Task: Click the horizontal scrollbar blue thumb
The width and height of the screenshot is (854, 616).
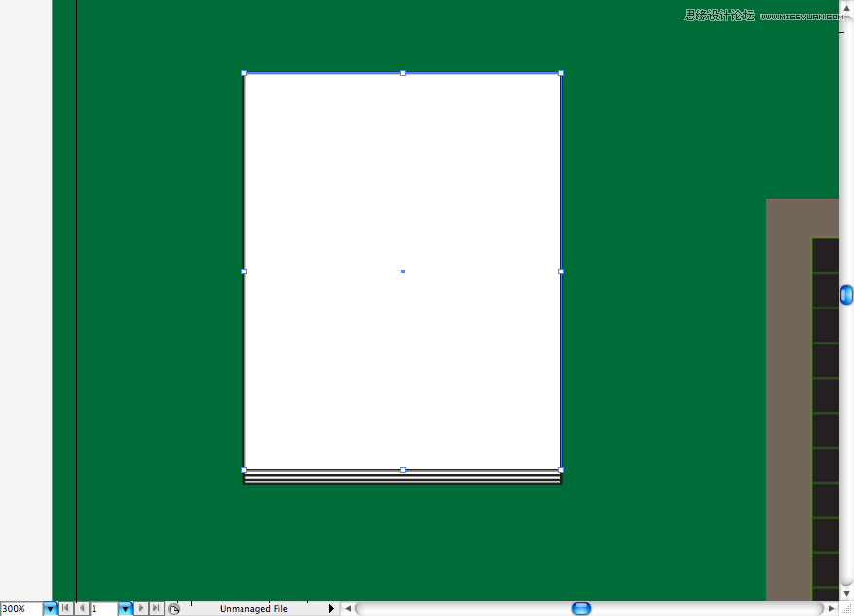Action: (x=581, y=608)
